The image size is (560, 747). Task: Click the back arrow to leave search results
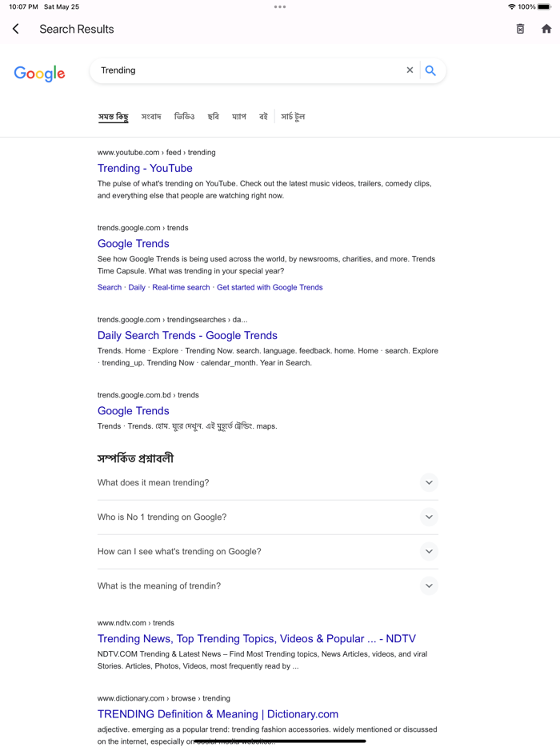(16, 29)
